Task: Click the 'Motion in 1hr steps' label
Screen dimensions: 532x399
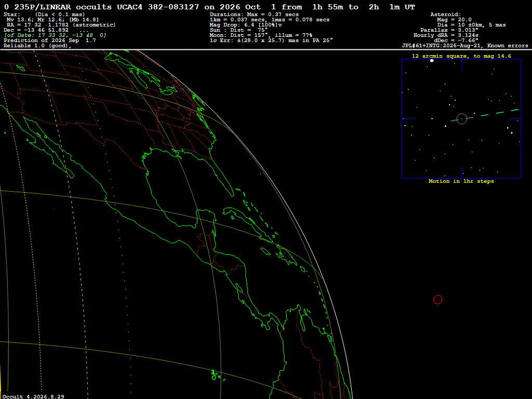Action: pos(461,181)
